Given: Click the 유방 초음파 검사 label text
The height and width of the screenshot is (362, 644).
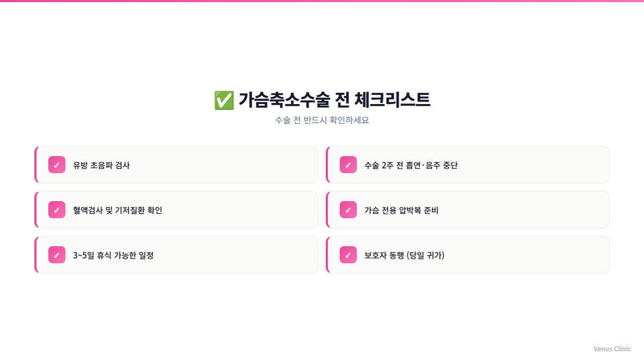Looking at the screenshot, I should pyautogui.click(x=101, y=165).
